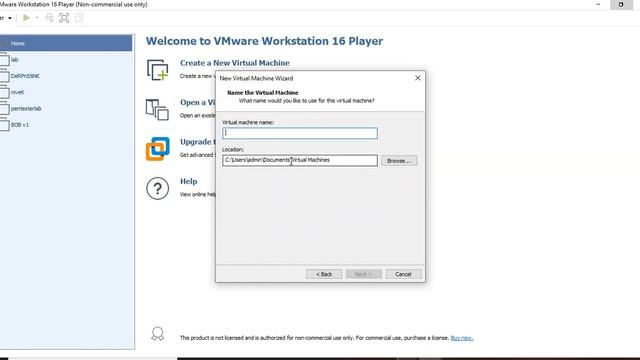Screen dimensions: 640x360
Task: Click the VM icon next to BOB v1
Action: coord(4,125)
